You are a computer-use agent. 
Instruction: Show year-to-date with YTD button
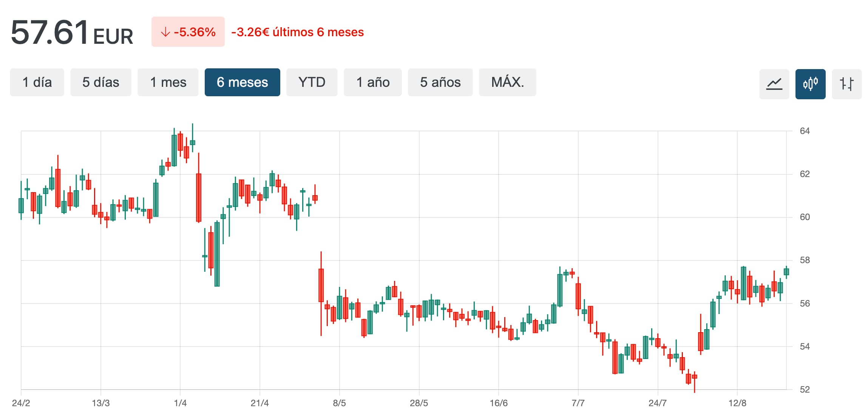[312, 82]
